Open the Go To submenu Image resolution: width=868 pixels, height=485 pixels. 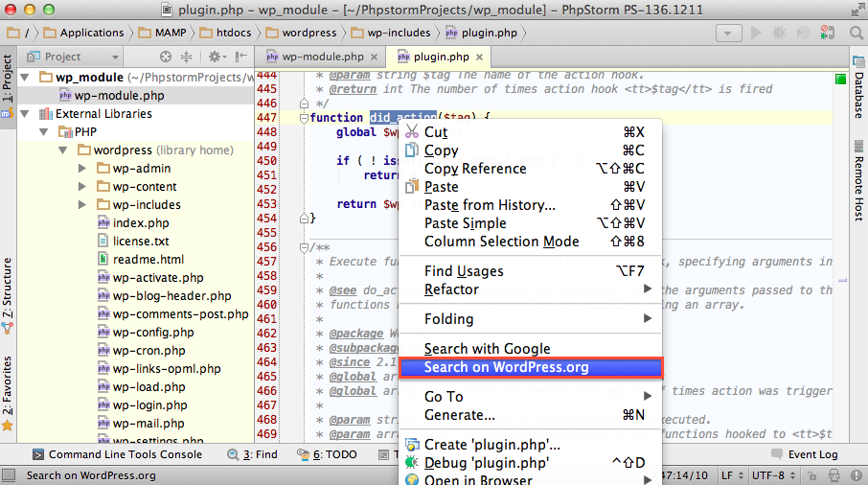coord(530,397)
